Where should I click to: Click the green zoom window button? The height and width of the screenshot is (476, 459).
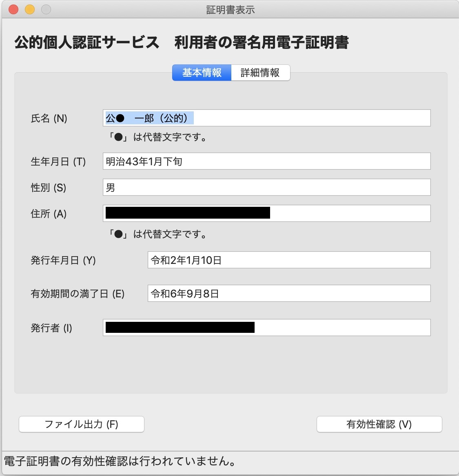(x=45, y=9)
